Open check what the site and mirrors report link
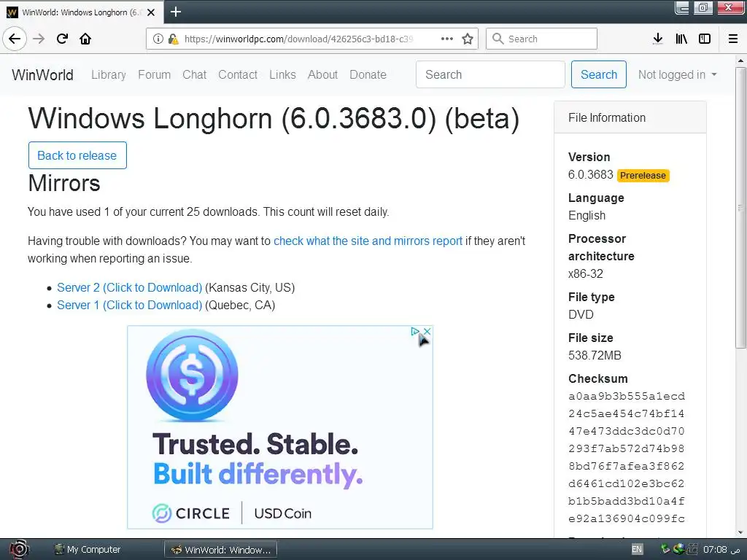Image resolution: width=747 pixels, height=560 pixels. point(368,241)
